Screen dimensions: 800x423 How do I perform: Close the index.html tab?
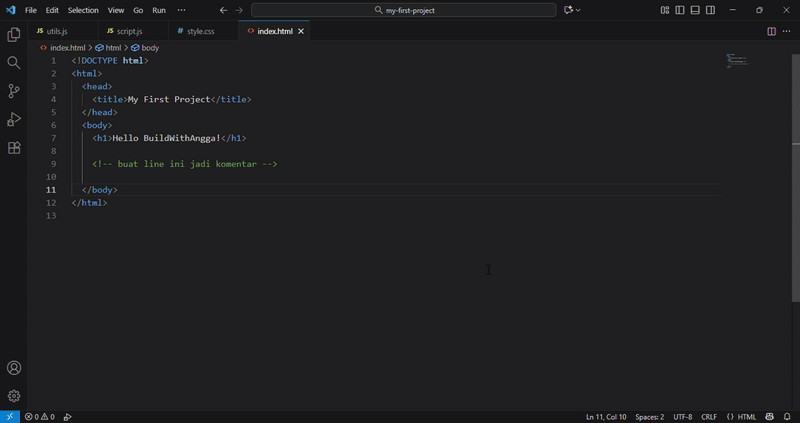click(301, 31)
